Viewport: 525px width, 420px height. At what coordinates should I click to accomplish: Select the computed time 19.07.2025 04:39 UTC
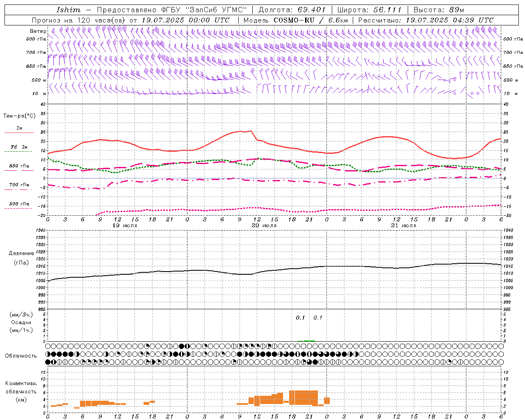(450, 20)
